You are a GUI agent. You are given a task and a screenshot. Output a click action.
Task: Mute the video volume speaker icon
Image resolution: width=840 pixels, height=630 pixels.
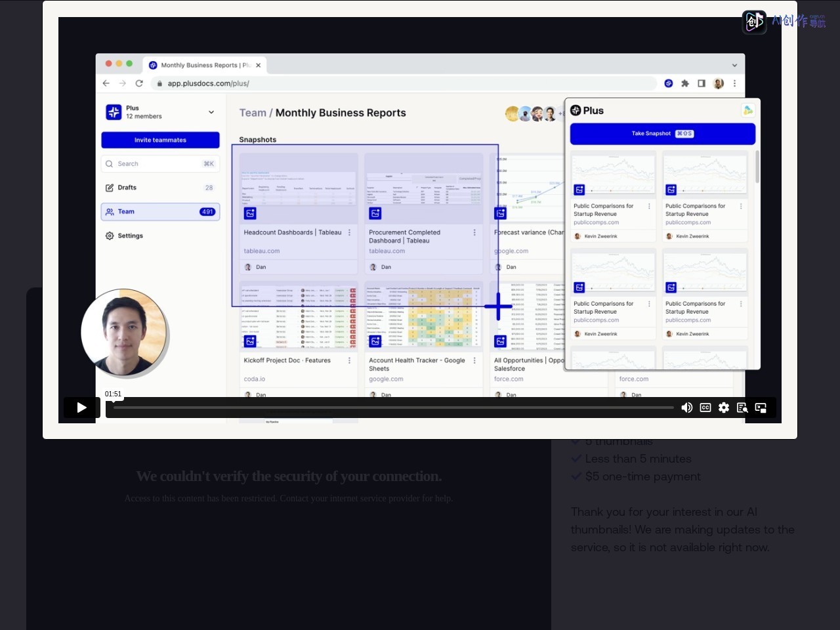click(x=686, y=408)
